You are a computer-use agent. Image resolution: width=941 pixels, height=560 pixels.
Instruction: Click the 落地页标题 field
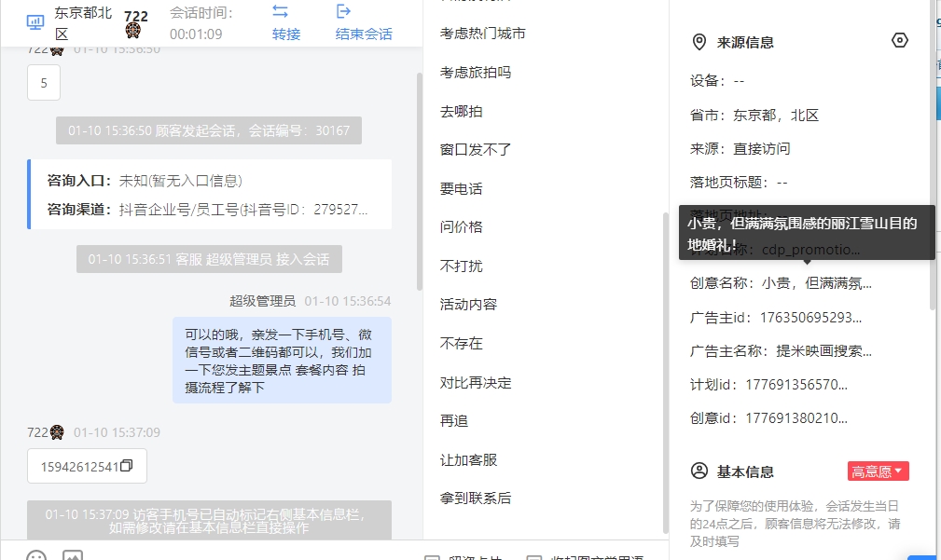click(739, 183)
